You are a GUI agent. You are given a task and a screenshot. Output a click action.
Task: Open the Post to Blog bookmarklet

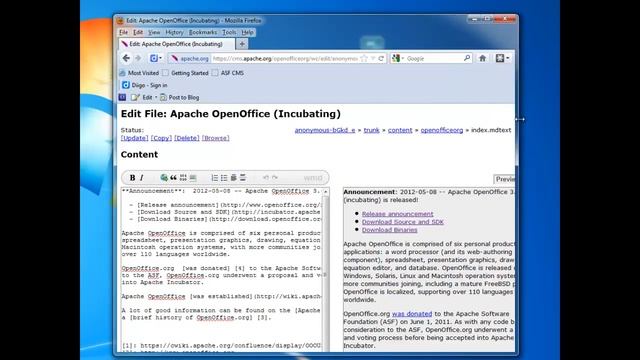coord(180,97)
